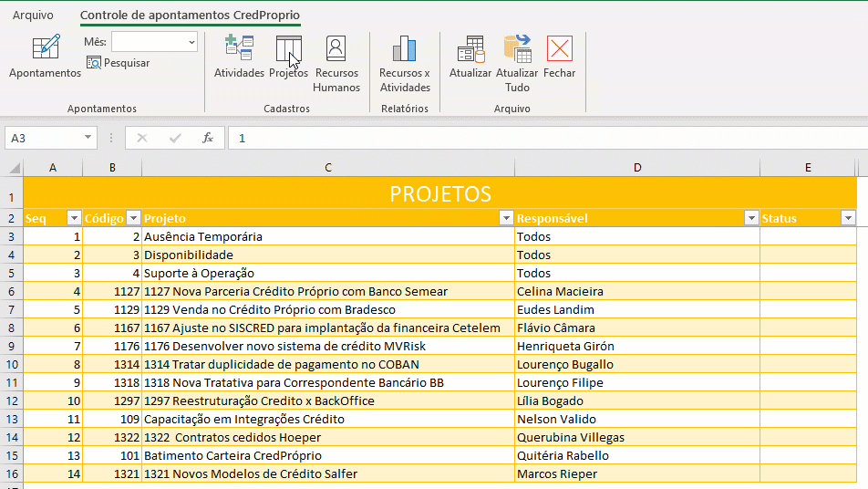Open the Apontamentos ribbon icon

(46, 47)
